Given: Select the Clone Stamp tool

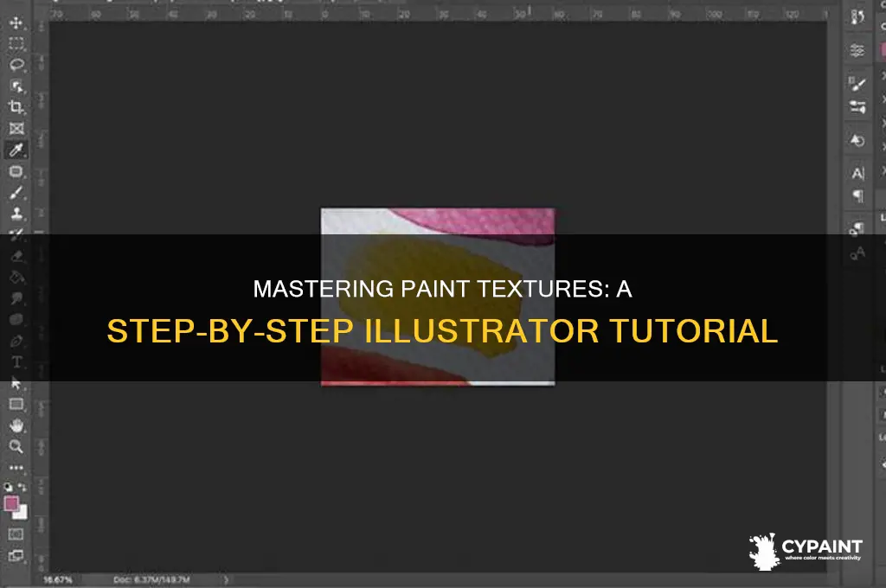Looking at the screenshot, I should pos(16,214).
